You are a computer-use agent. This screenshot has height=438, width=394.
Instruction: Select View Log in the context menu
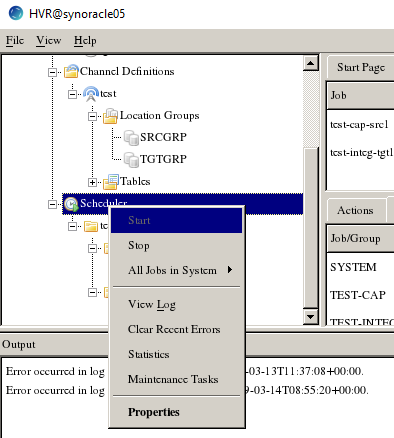pos(176,304)
